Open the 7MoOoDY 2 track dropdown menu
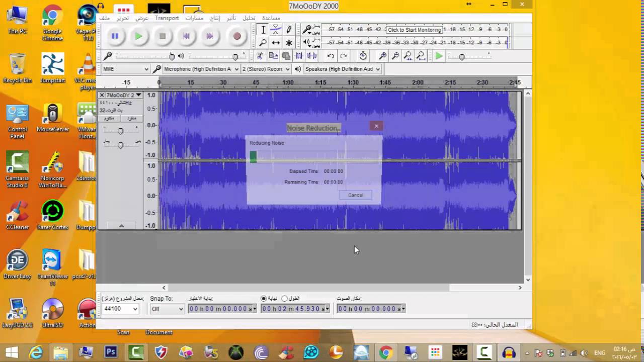Screen dimensions: 644x362 (x=124, y=95)
